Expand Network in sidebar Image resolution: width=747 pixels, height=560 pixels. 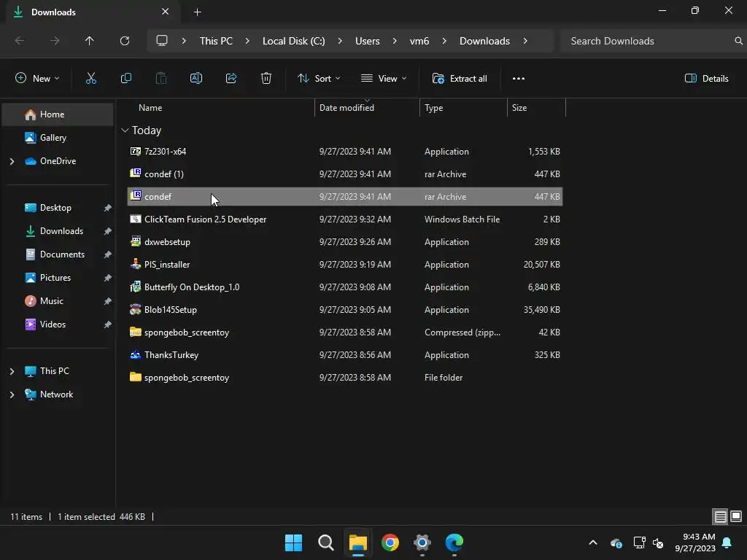point(12,394)
